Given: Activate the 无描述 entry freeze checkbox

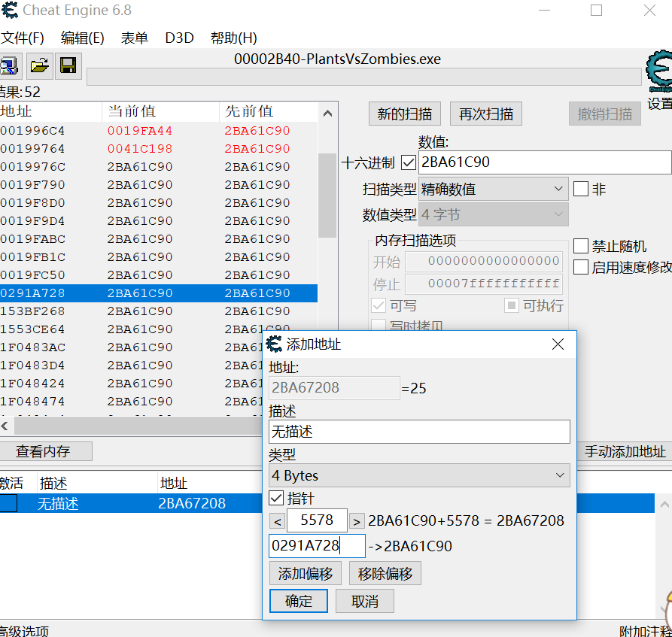Looking at the screenshot, I should [8, 503].
